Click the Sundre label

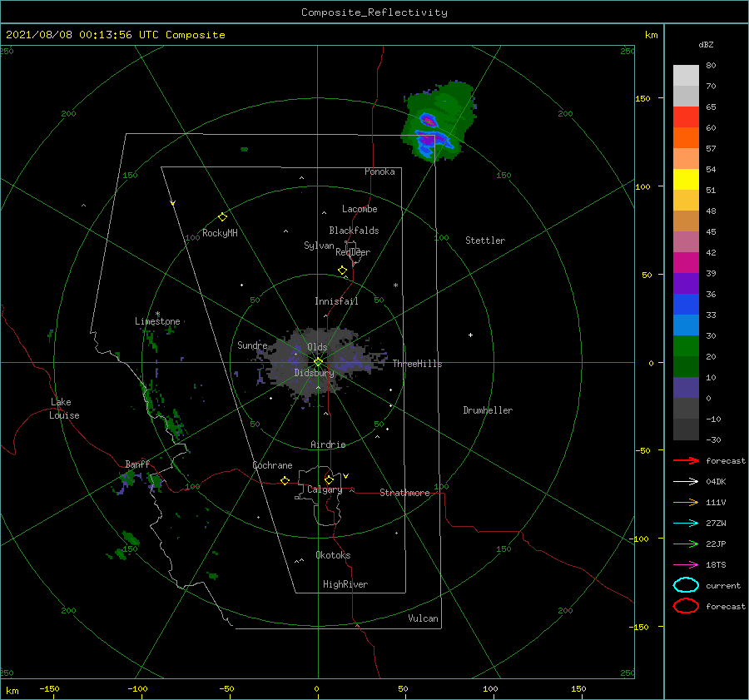coord(252,345)
